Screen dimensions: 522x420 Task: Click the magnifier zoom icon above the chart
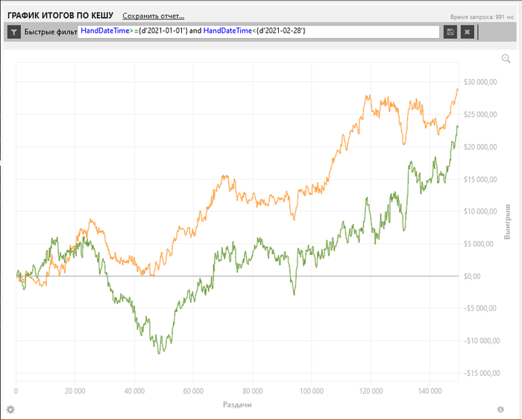tap(506, 59)
